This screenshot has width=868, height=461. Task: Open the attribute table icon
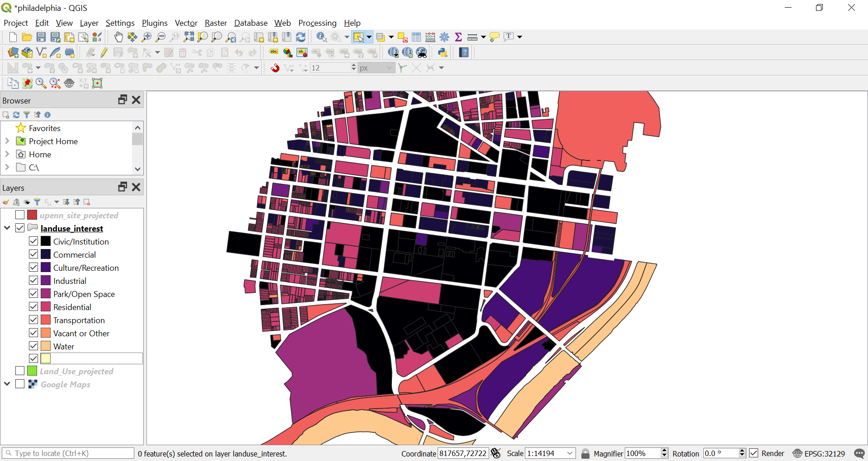416,37
